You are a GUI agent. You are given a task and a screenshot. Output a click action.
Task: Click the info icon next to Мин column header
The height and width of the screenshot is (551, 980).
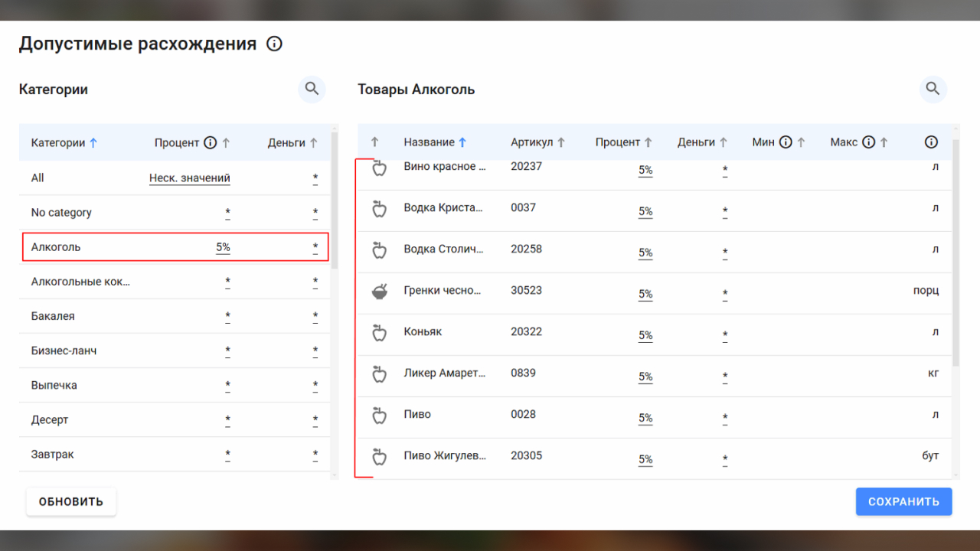pos(785,142)
